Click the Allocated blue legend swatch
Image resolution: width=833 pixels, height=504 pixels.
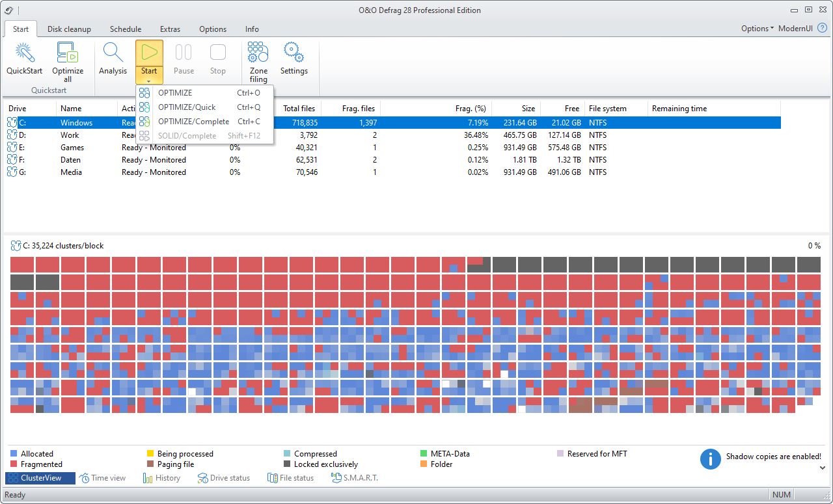coord(14,454)
